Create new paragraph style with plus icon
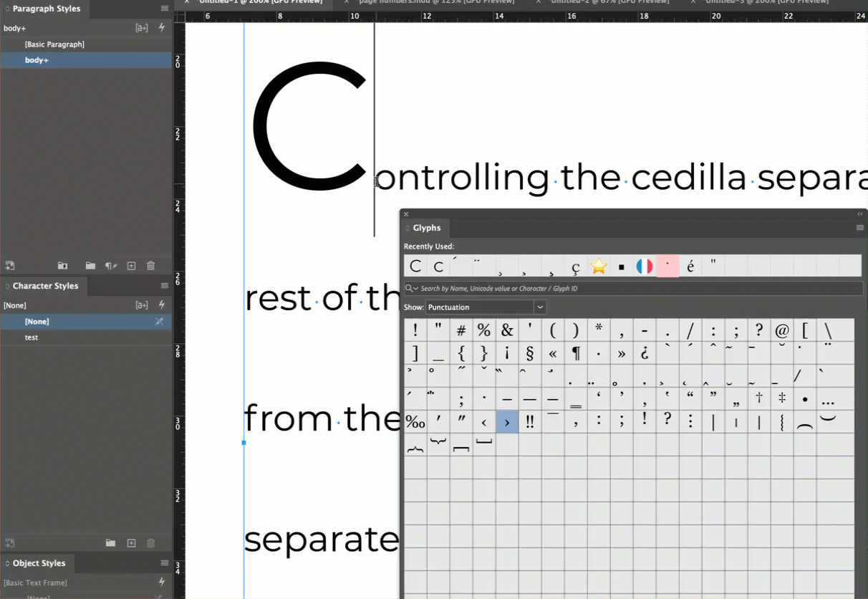Viewport: 868px width, 599px height. click(131, 266)
